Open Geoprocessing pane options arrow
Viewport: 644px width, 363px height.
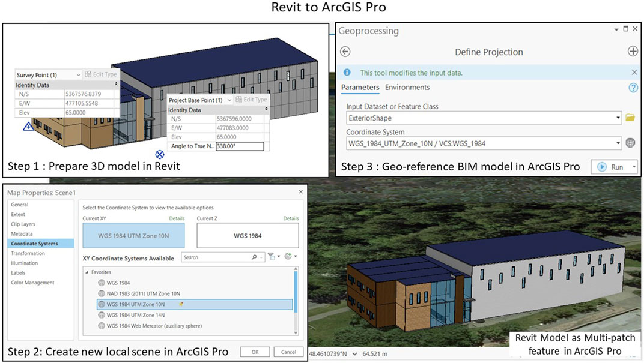[x=616, y=29]
